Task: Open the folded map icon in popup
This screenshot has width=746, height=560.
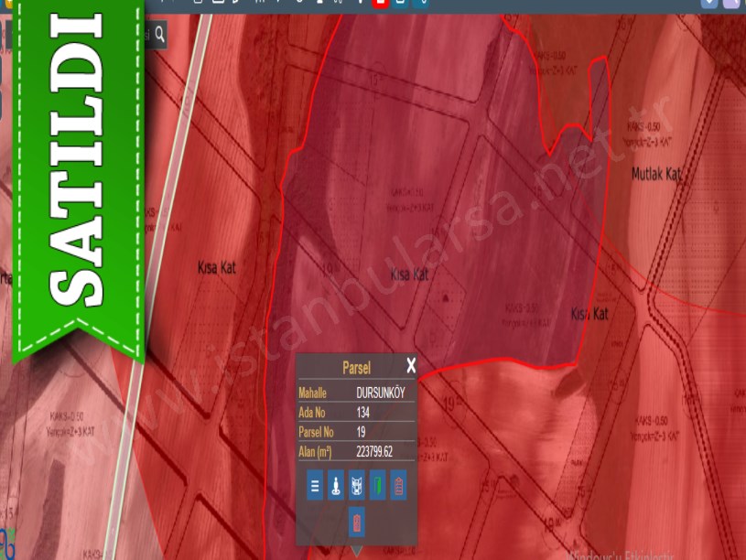Action: click(x=357, y=485)
